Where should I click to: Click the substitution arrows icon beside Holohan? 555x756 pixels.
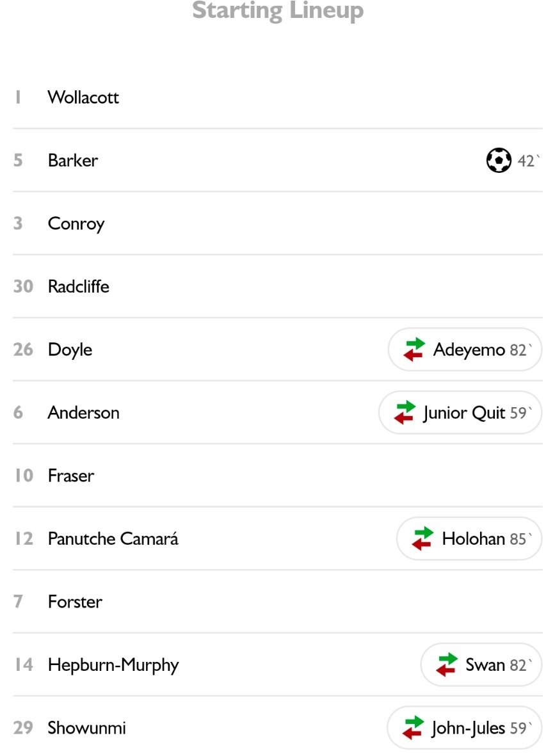click(423, 538)
